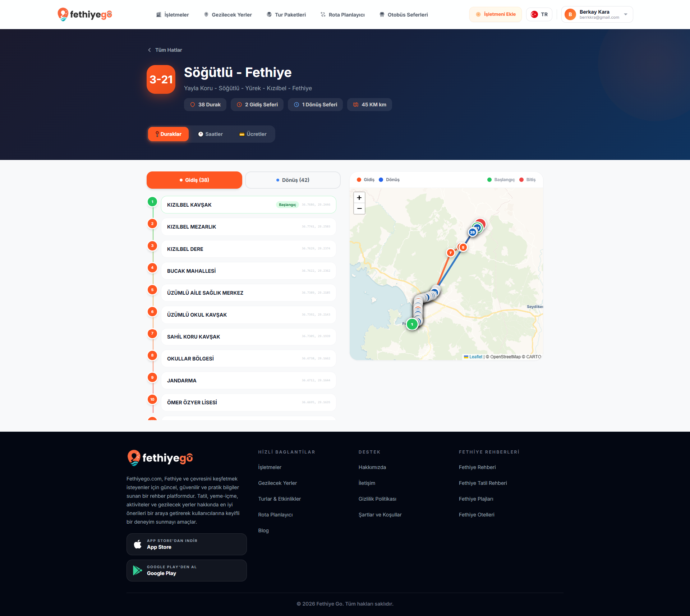Open Gizlilik Politikası footer link
690x616 pixels.
[x=377, y=499]
